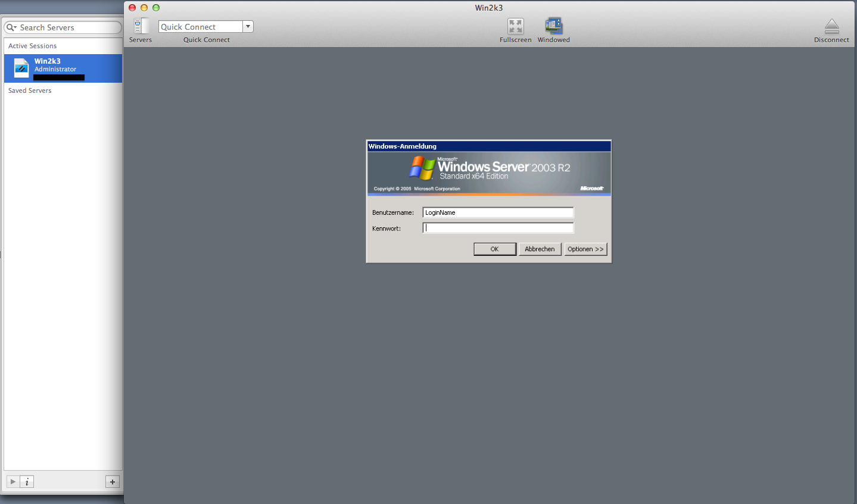This screenshot has width=857, height=504.
Task: Switch to Windowed mode
Action: [553, 26]
